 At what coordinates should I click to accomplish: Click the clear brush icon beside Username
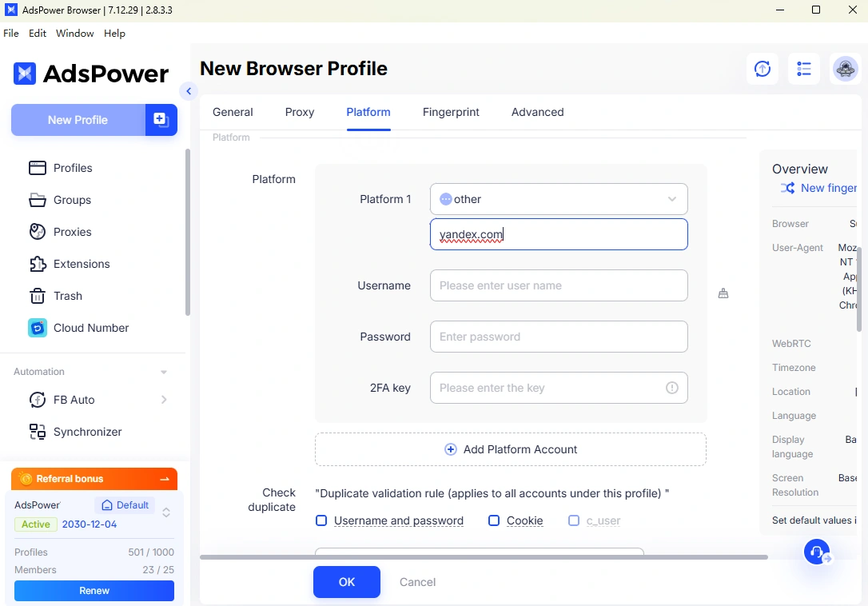pos(723,293)
